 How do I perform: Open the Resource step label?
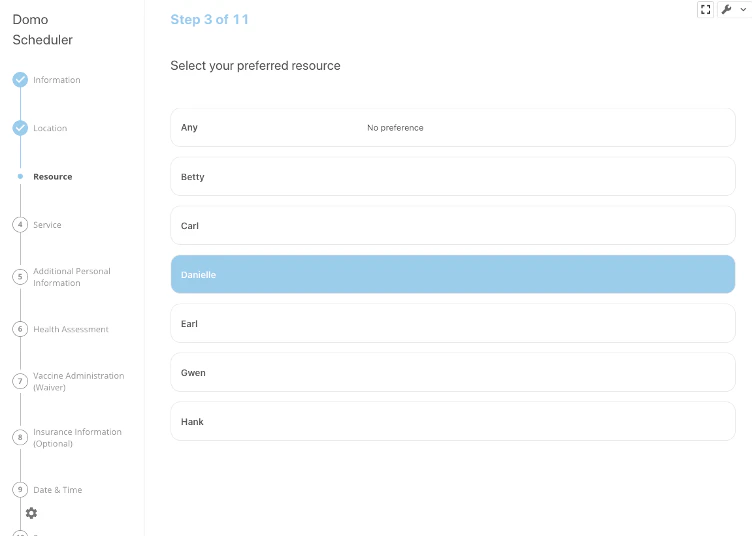point(53,176)
